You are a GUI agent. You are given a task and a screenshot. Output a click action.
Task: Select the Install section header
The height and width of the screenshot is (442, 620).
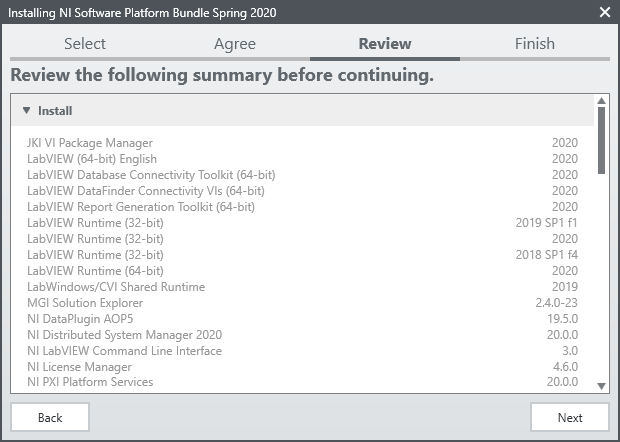coord(302,111)
